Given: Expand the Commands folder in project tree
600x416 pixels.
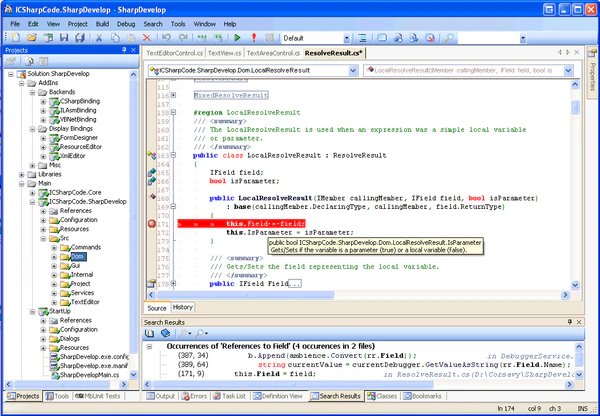Looking at the screenshot, I should click(56, 247).
